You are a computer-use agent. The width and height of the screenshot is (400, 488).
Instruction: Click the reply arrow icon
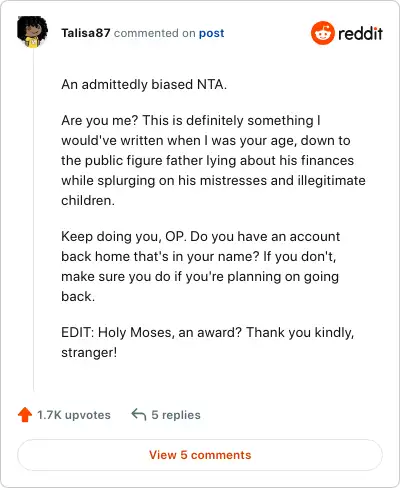click(x=139, y=415)
